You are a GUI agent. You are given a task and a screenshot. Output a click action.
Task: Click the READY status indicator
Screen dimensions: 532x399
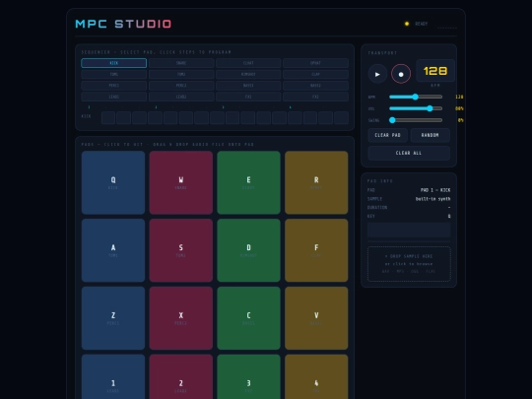(417, 24)
